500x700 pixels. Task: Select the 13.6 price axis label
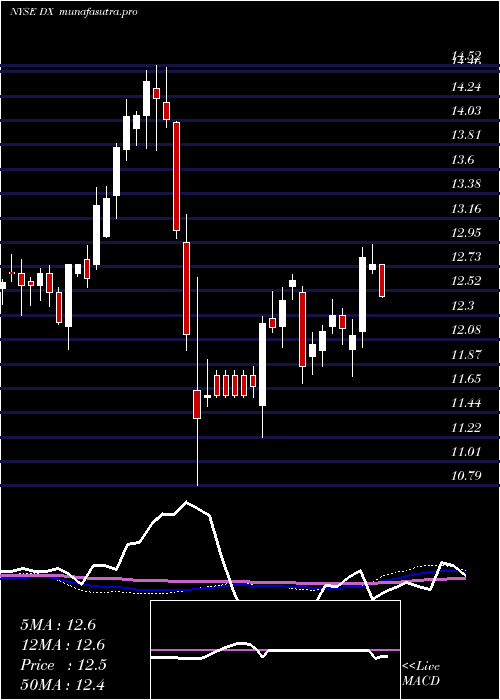point(464,159)
